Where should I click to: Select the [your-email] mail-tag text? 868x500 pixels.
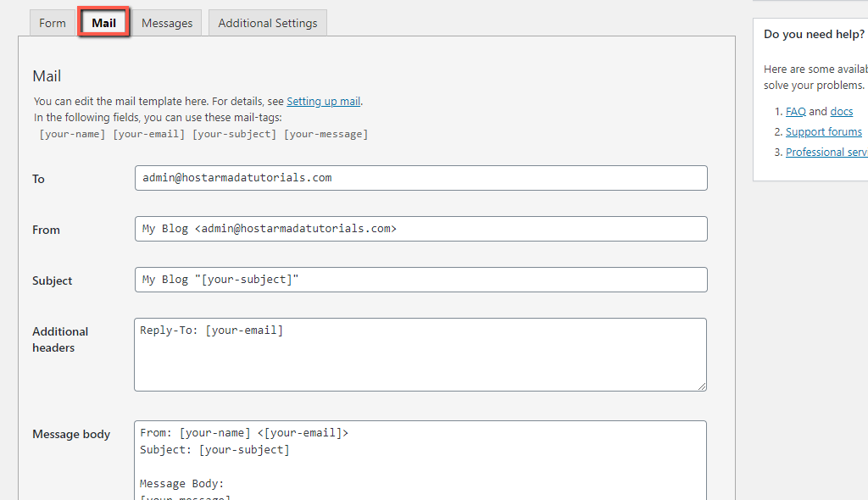(x=149, y=134)
